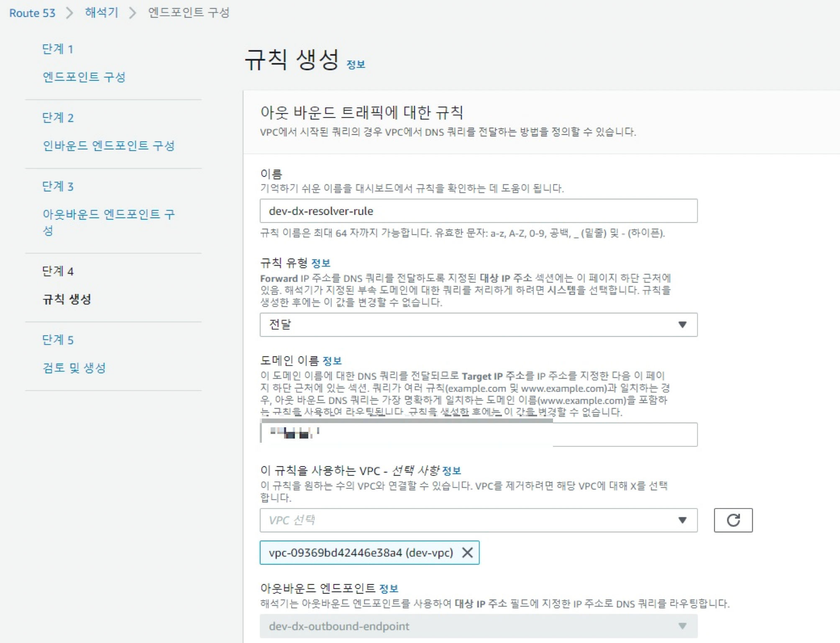Viewport: 840px width, 643px height.
Task: Click 정보 link beside 아웃바운드 엔드포인트
Action: click(x=388, y=589)
